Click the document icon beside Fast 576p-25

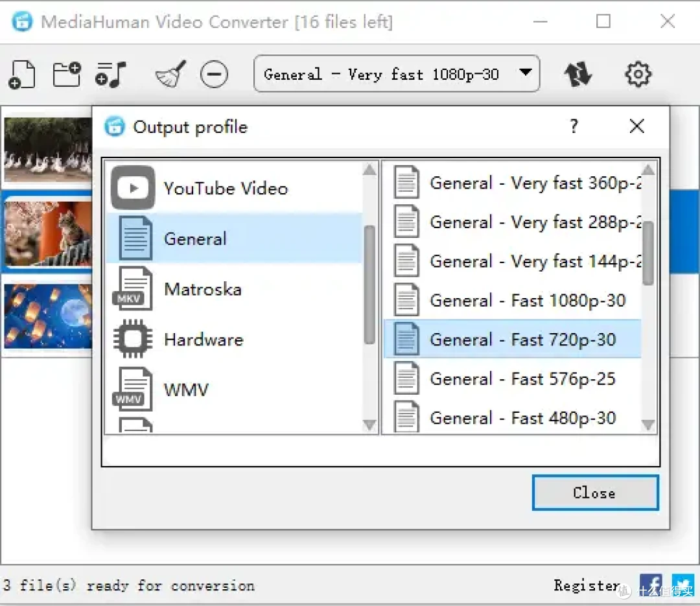coord(406,379)
